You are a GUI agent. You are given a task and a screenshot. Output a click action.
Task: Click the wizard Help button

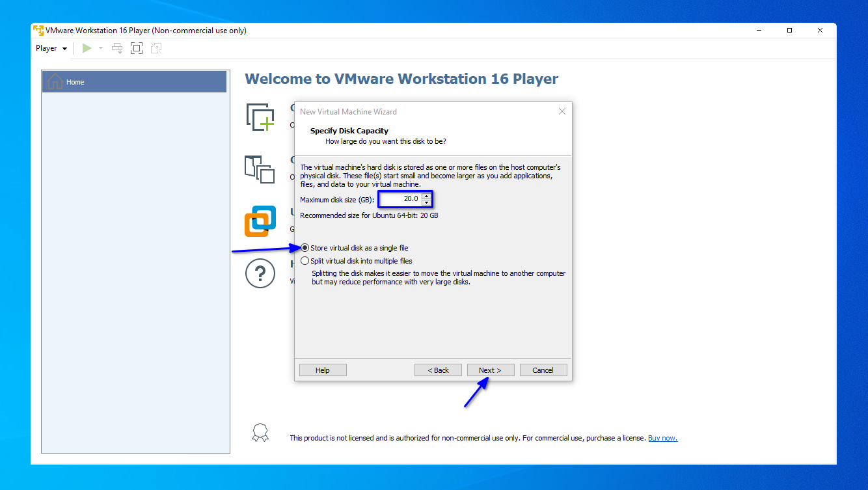pos(323,370)
